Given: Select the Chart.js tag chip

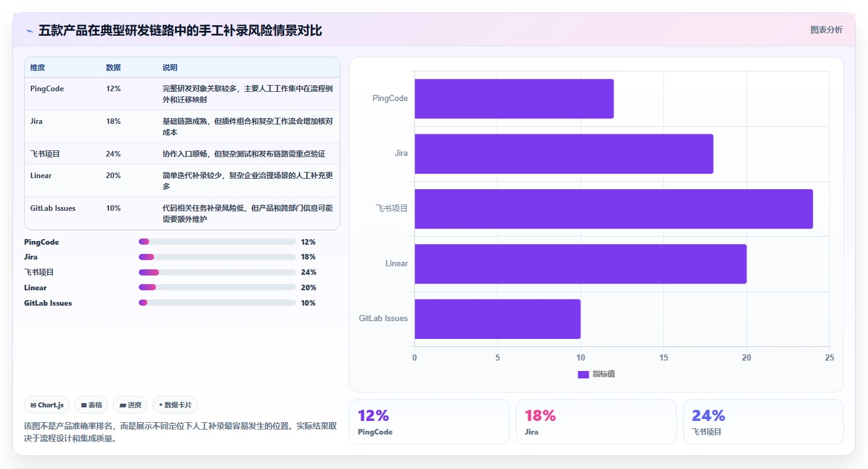Looking at the screenshot, I should (x=47, y=405).
